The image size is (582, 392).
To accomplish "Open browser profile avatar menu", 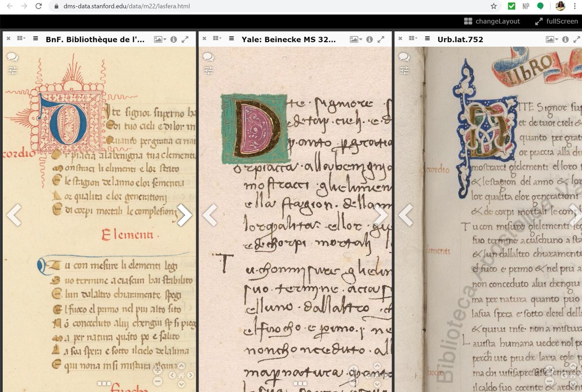I will pos(560,6).
